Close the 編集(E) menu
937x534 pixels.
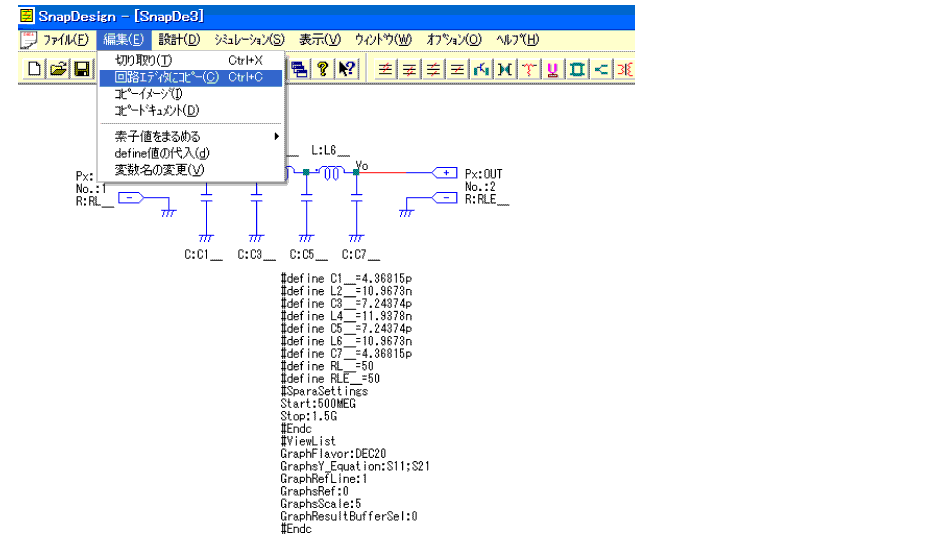tap(123, 40)
